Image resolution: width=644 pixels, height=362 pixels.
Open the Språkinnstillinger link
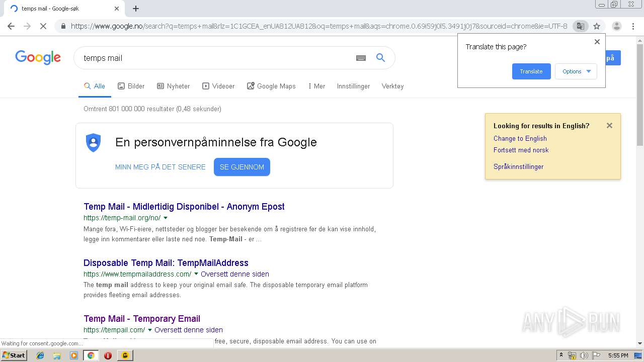click(519, 166)
